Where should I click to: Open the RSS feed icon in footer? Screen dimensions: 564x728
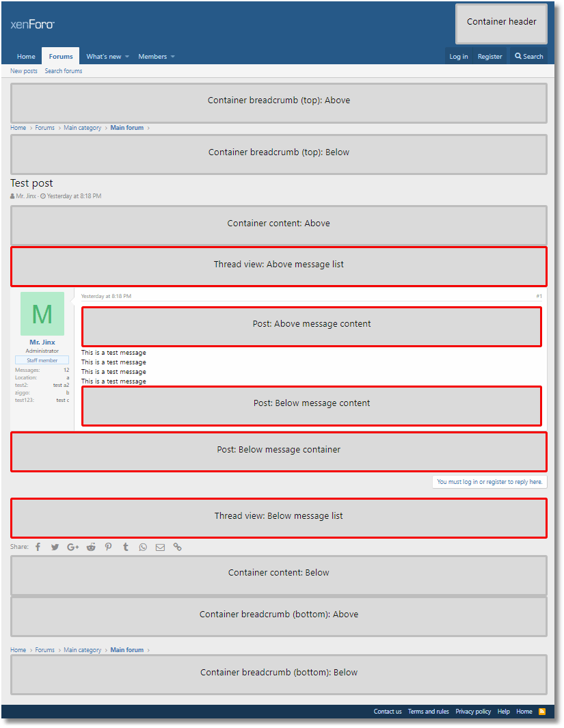click(x=542, y=712)
